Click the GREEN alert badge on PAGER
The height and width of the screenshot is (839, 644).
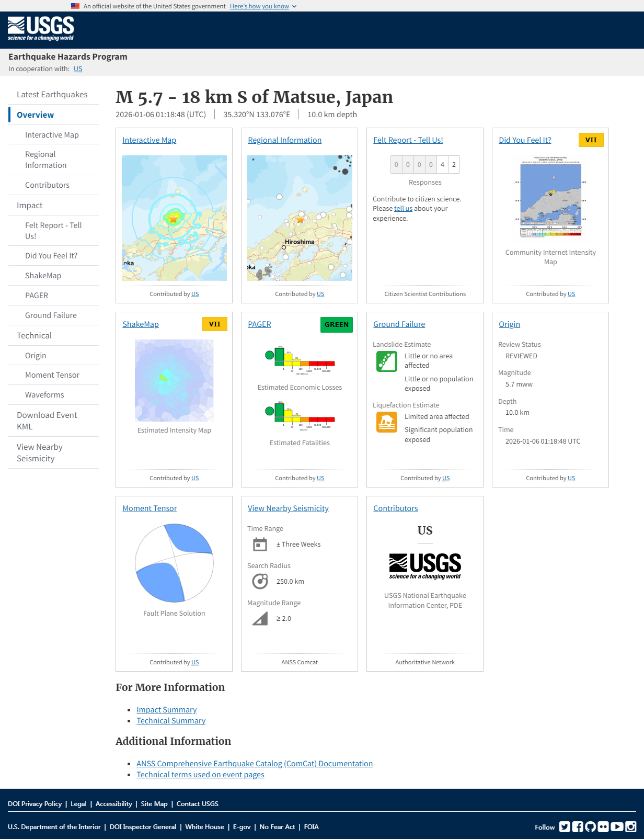337,325
